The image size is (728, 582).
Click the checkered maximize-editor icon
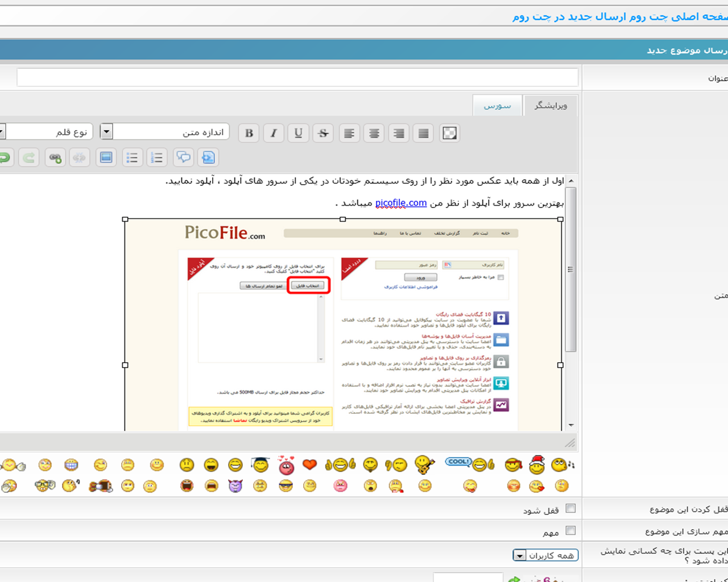(449, 133)
